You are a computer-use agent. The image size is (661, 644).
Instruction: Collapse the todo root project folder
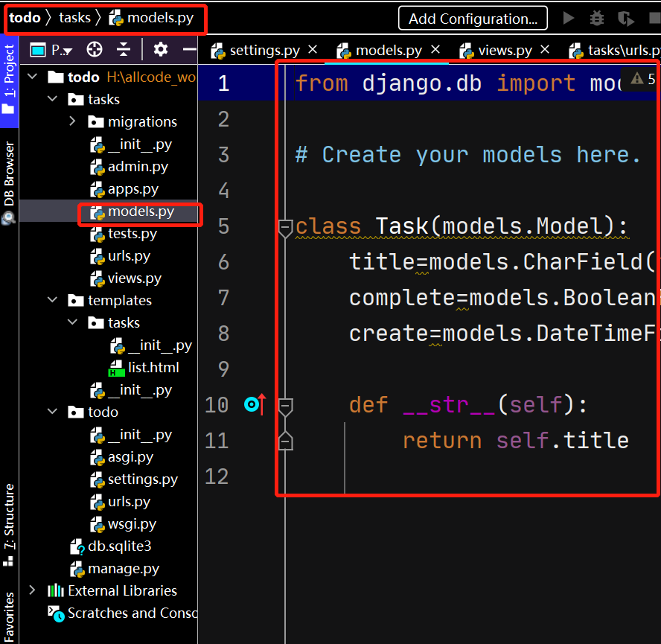(x=33, y=77)
